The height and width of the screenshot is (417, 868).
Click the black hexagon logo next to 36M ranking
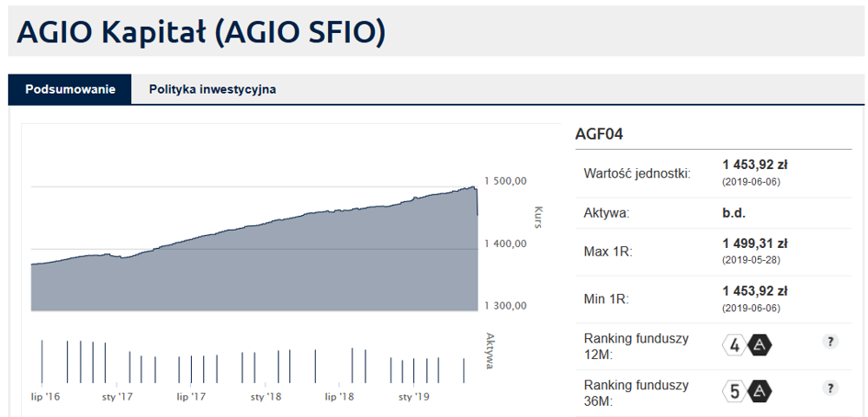pos(760,391)
